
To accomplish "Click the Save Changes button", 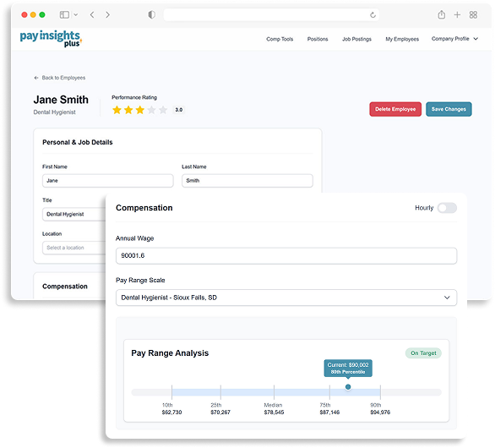I will pos(449,109).
